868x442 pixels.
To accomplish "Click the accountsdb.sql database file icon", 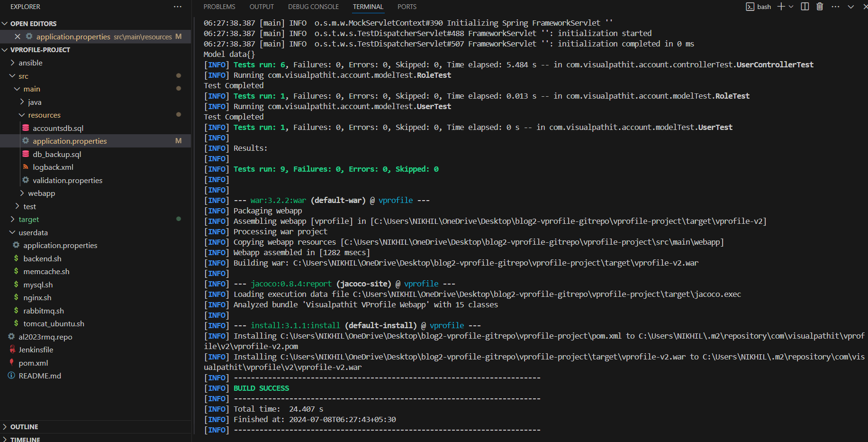I will click(x=26, y=128).
